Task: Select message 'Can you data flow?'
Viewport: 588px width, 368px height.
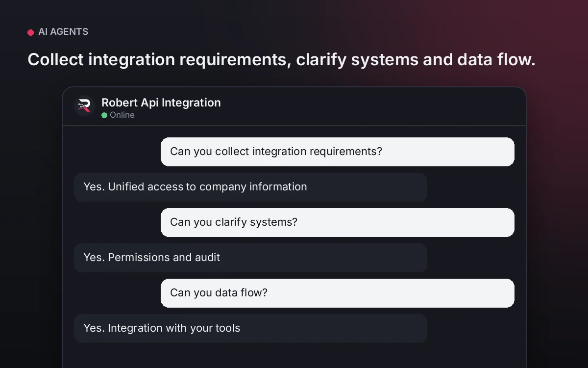Action: (x=338, y=293)
